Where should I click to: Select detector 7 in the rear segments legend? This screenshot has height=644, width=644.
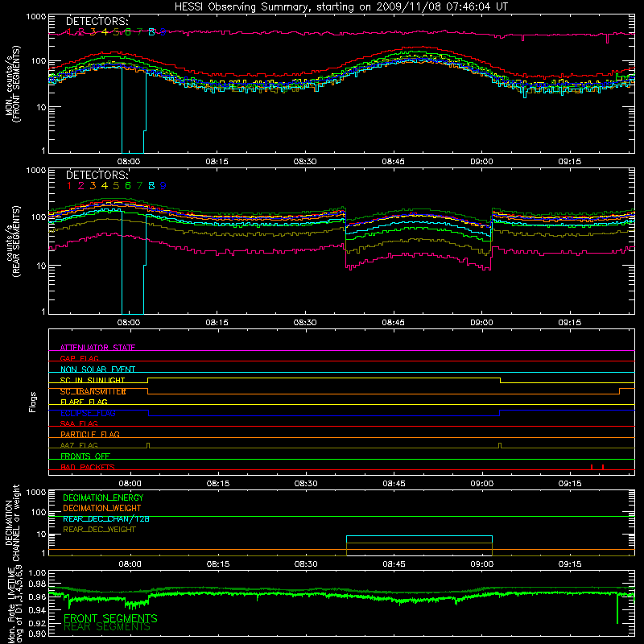pyautogui.click(x=139, y=186)
